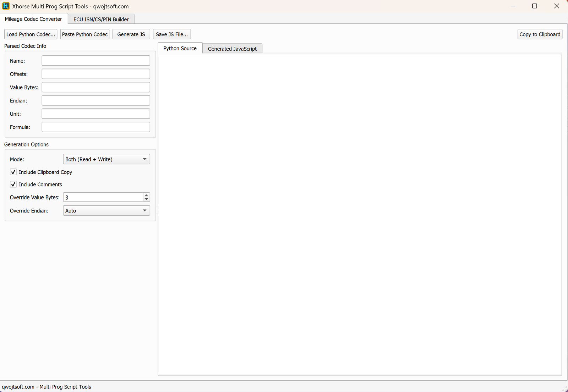The image size is (568, 392).
Task: Click Save JS File... button
Action: tap(172, 34)
